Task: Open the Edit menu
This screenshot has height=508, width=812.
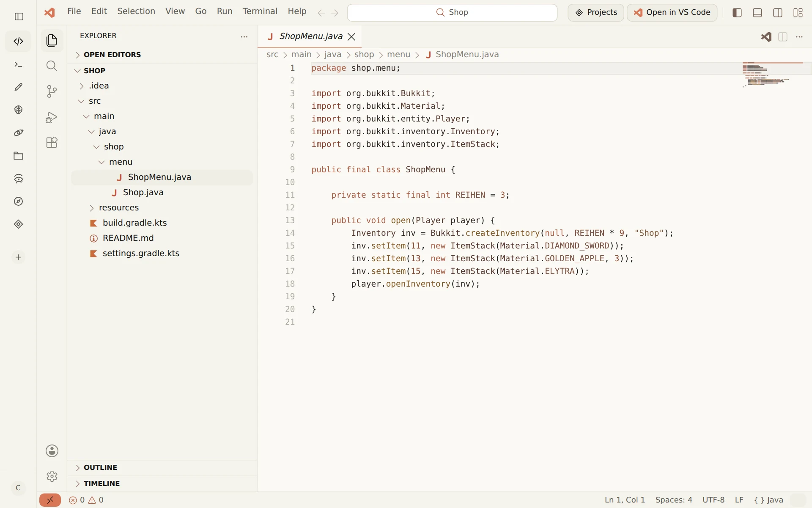Action: [x=99, y=11]
